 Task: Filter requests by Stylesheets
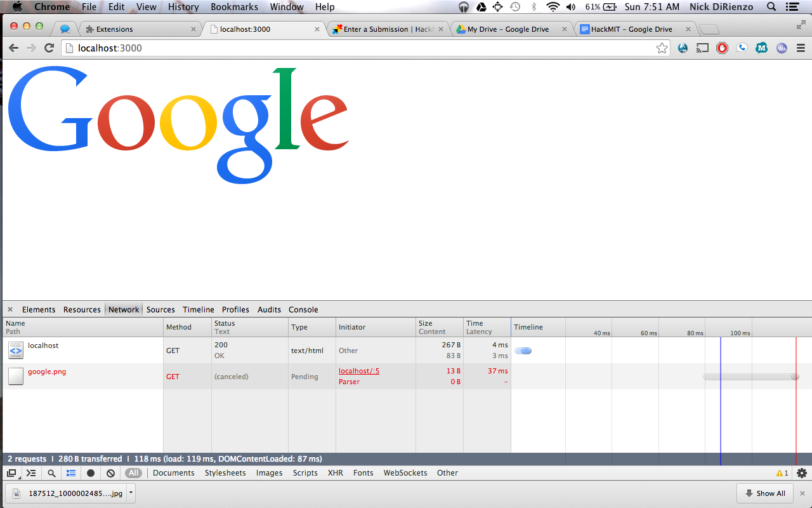225,473
